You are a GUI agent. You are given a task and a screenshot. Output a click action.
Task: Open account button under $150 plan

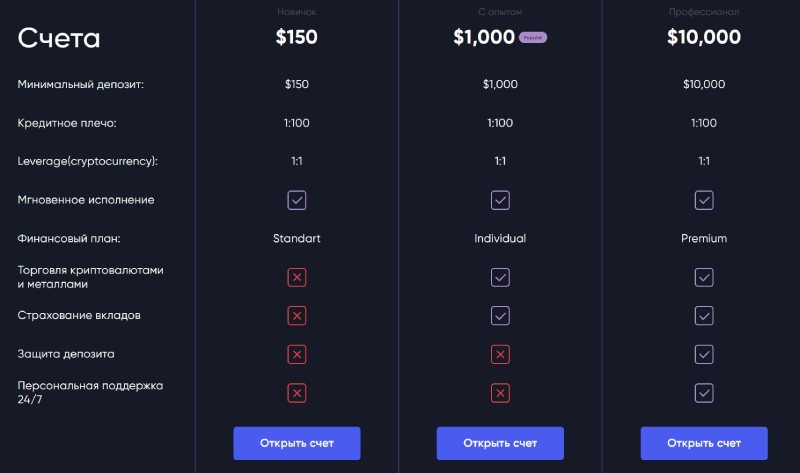pos(297,443)
